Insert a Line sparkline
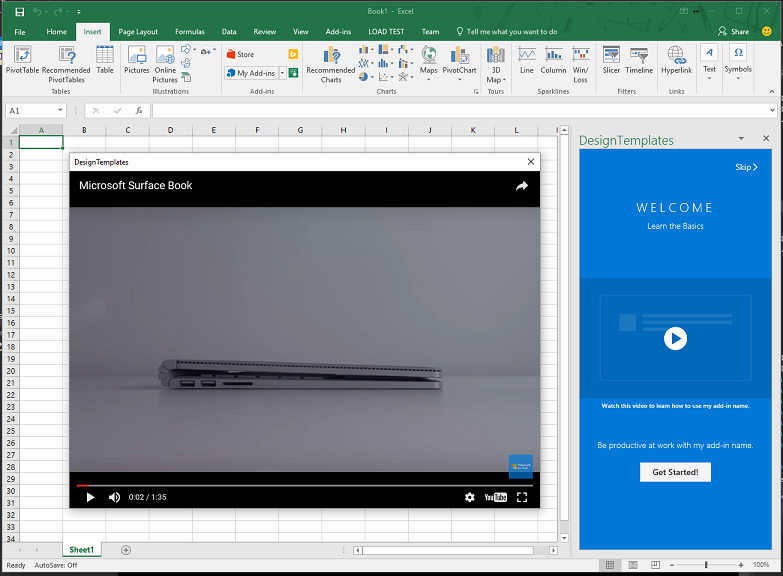This screenshot has width=783, height=576. [527, 59]
